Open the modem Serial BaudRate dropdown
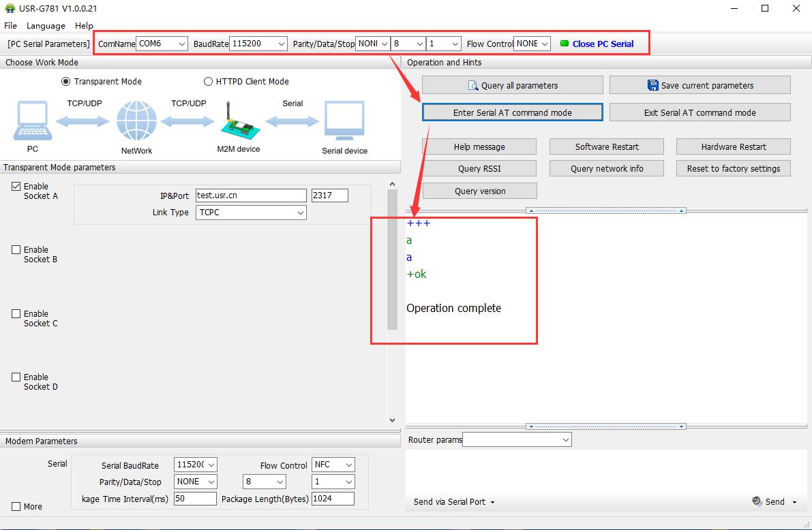Image resolution: width=812 pixels, height=530 pixels. pos(195,465)
